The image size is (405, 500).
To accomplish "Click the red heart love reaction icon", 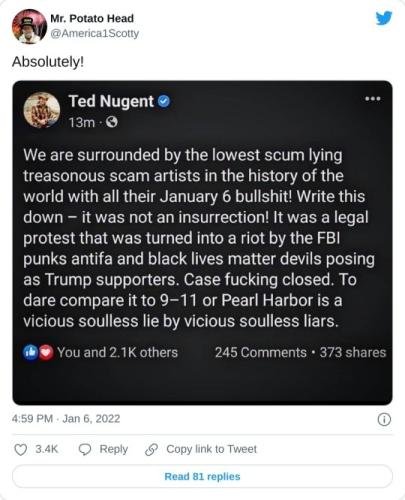I will coord(46,353).
